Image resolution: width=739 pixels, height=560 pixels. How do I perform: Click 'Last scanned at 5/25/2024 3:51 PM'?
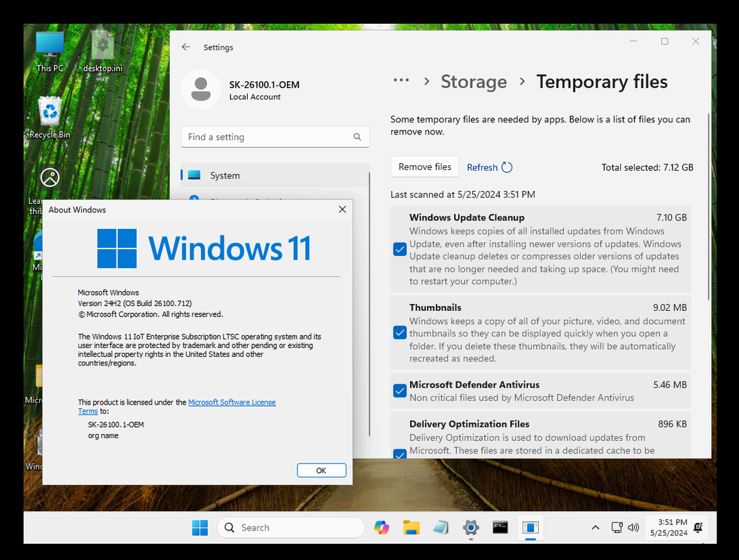coord(463,194)
